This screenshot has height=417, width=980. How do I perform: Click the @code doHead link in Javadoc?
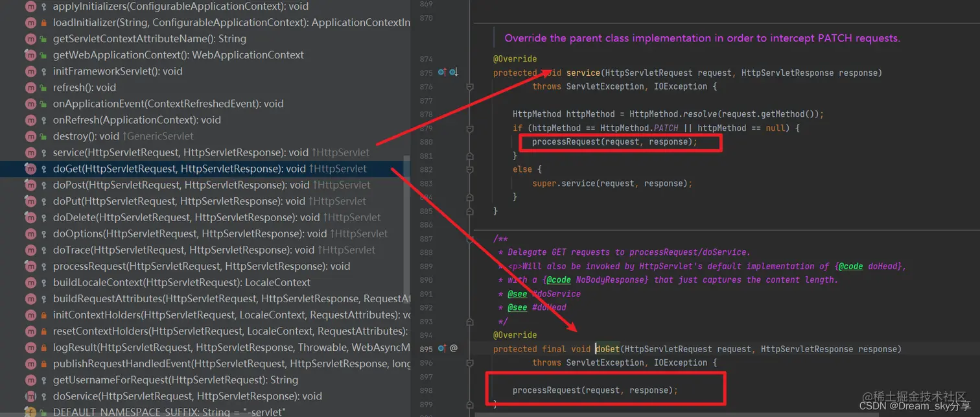(867, 267)
